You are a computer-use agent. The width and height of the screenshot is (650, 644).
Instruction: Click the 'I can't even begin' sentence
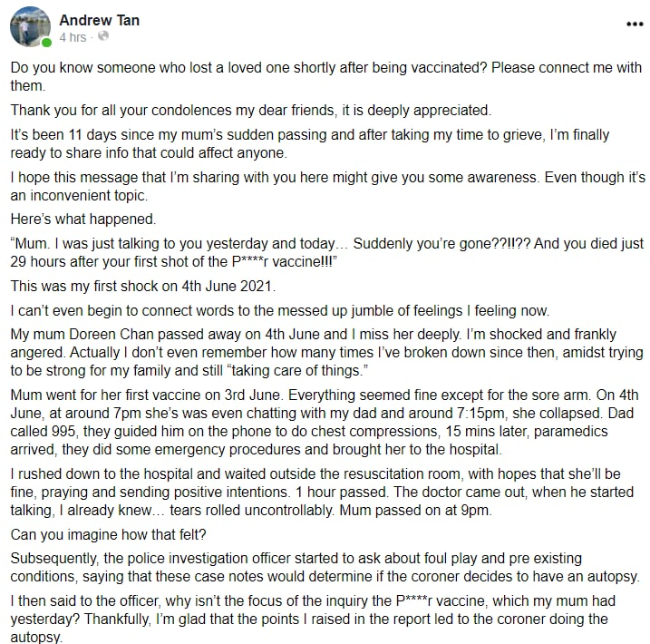280,310
